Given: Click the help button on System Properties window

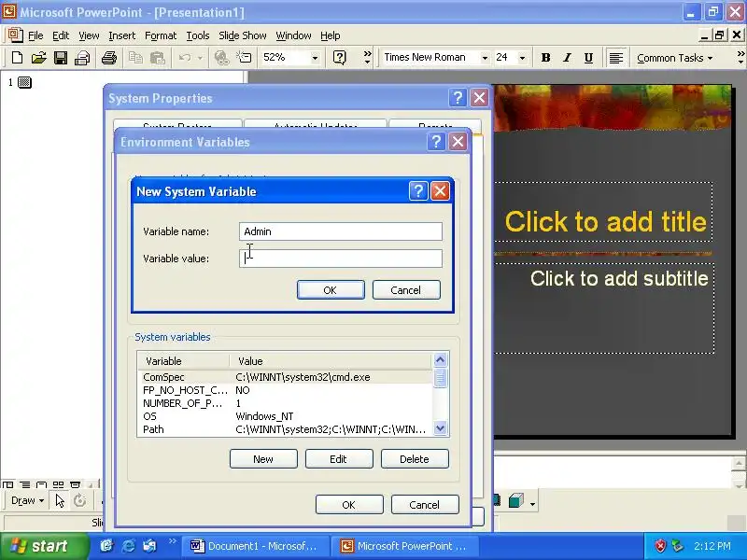Looking at the screenshot, I should pos(458,98).
